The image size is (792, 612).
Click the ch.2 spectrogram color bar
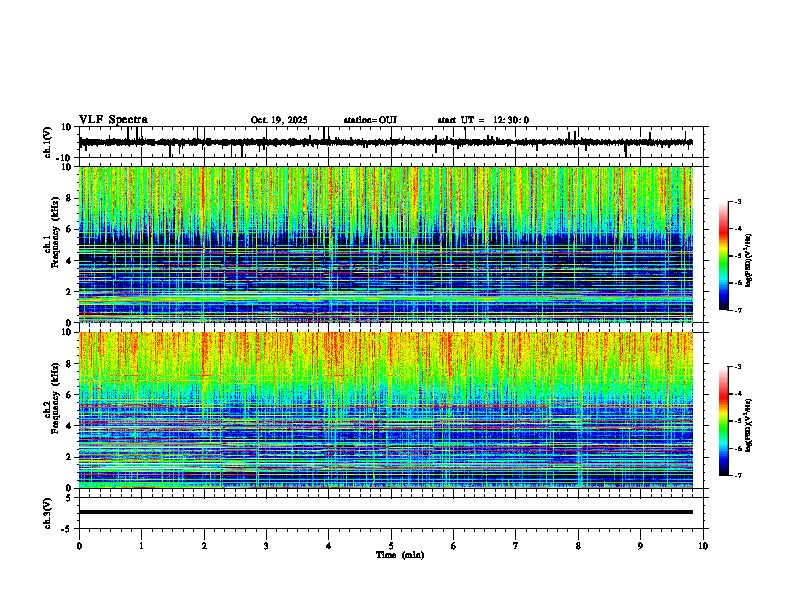coord(724,421)
